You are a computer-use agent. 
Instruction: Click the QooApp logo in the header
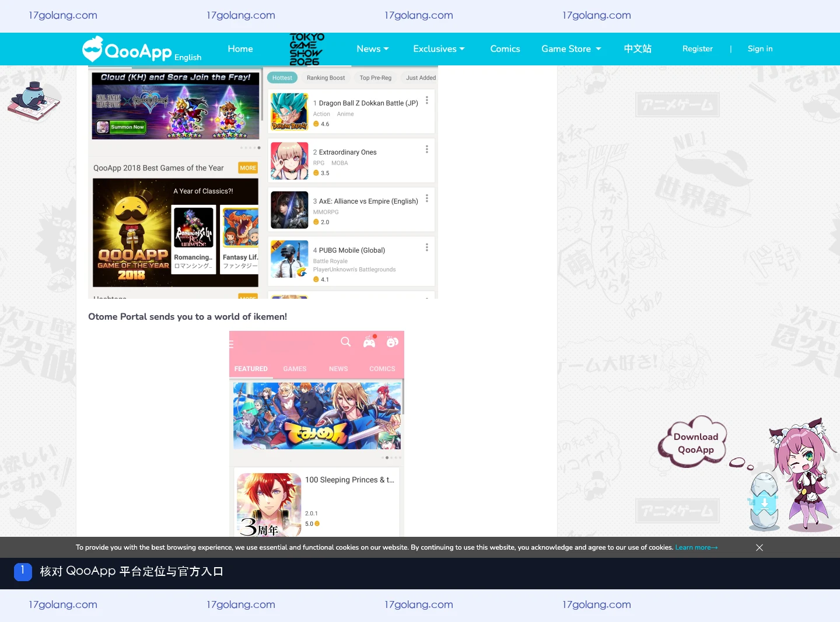click(127, 50)
